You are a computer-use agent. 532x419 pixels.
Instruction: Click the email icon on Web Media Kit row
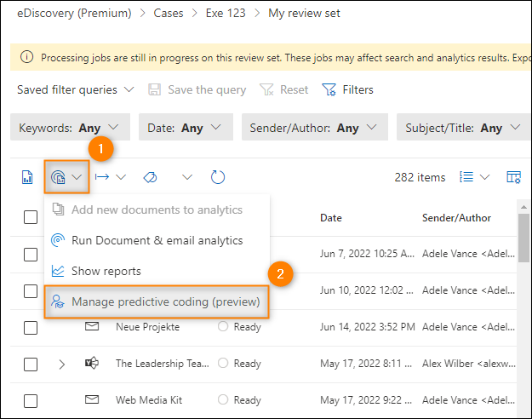[92, 399]
